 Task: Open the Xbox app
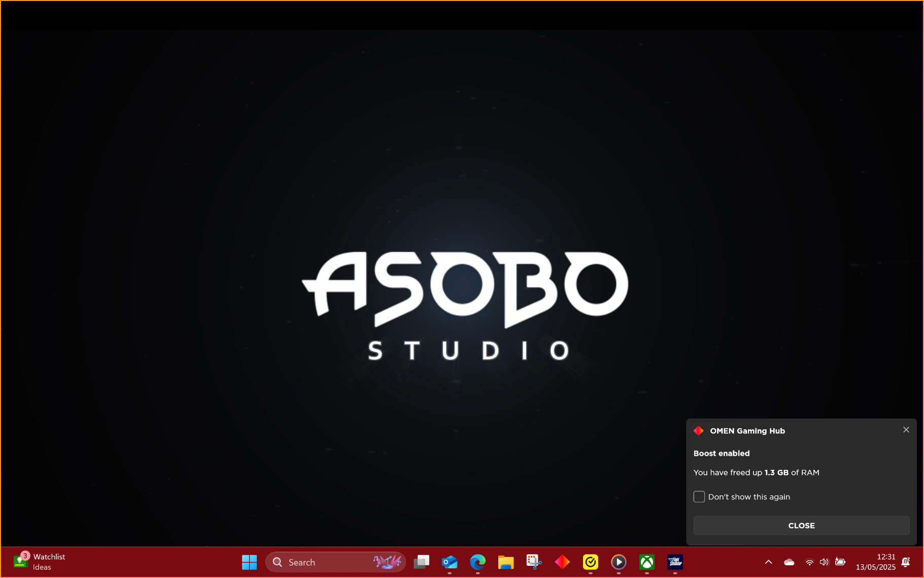(x=646, y=562)
